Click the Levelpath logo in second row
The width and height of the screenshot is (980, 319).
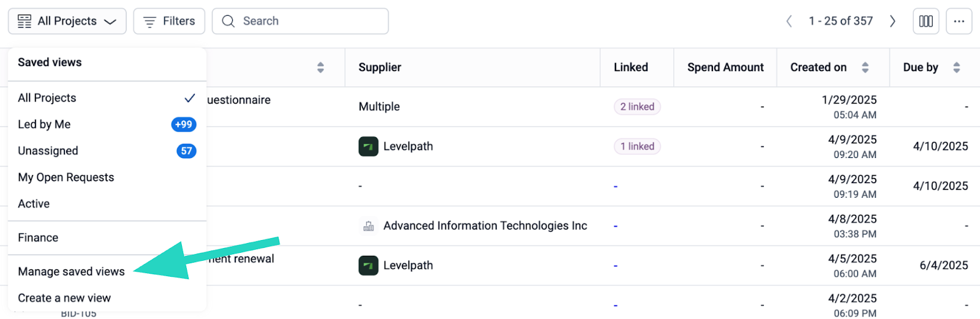[x=368, y=146]
